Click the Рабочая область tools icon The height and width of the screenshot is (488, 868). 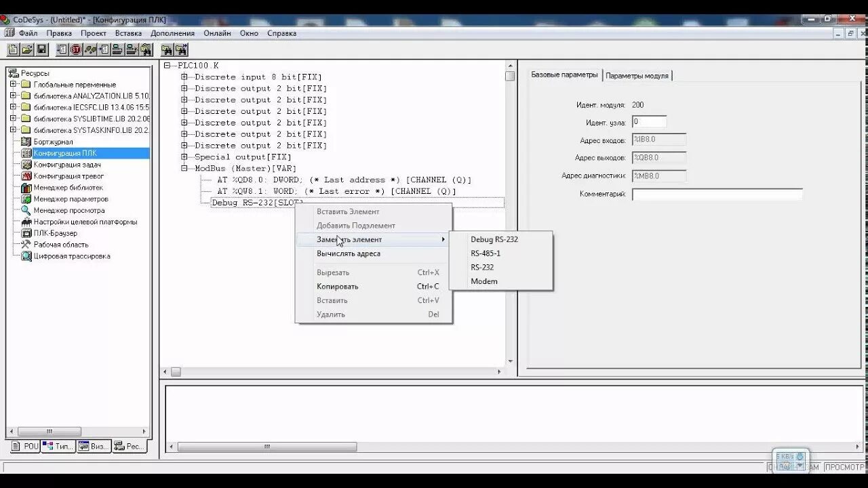(26, 245)
